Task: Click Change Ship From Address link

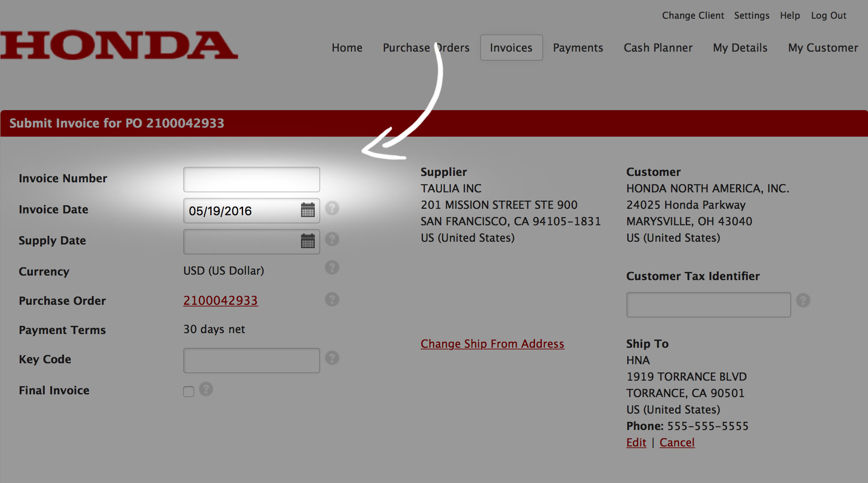Action: [492, 344]
